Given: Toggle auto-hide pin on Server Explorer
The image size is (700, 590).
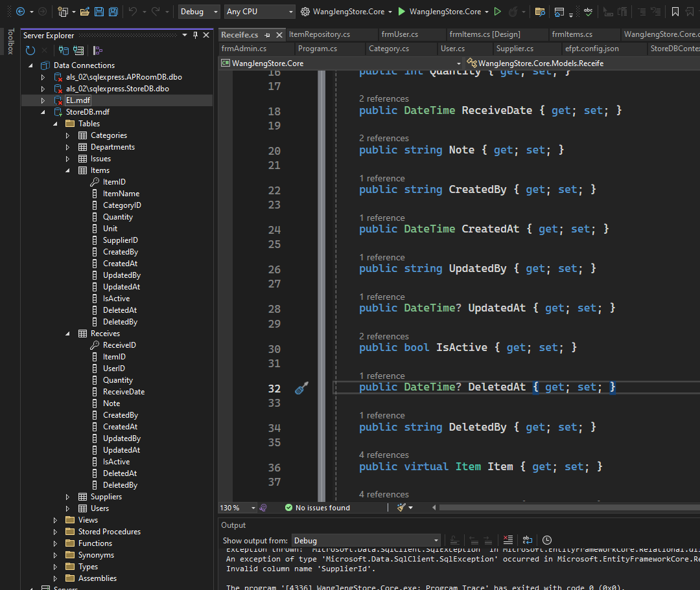Looking at the screenshot, I should [196, 35].
